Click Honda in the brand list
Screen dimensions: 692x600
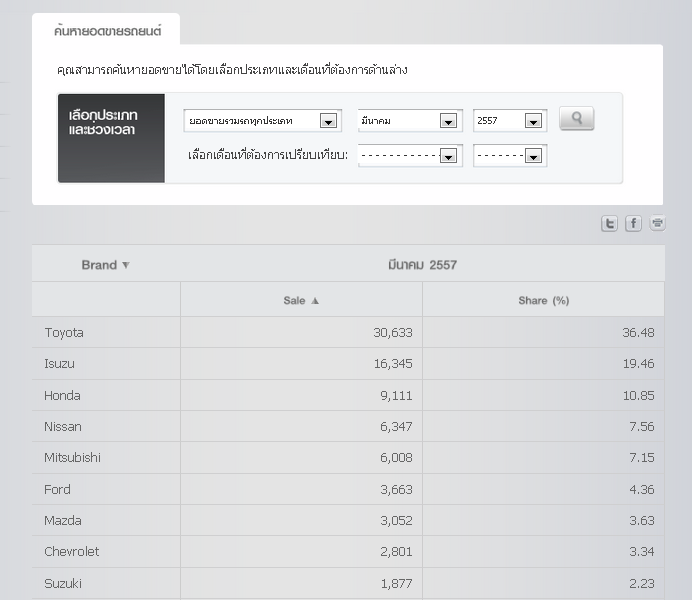(x=62, y=395)
